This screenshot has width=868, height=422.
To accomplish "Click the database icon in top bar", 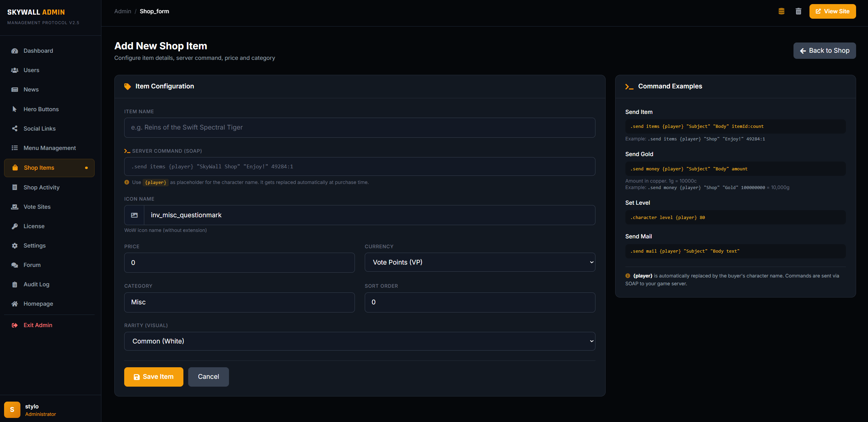I will (781, 11).
